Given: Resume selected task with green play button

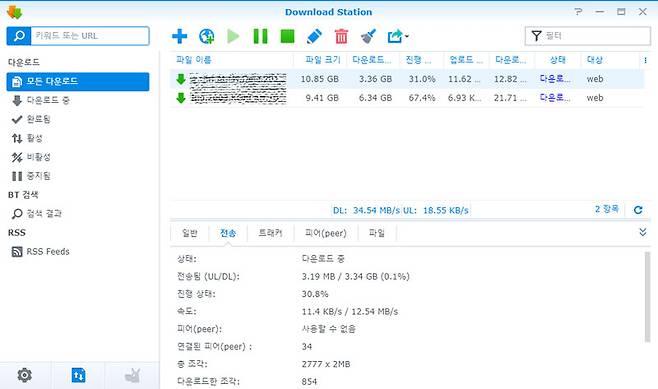Looking at the screenshot, I should click(233, 36).
